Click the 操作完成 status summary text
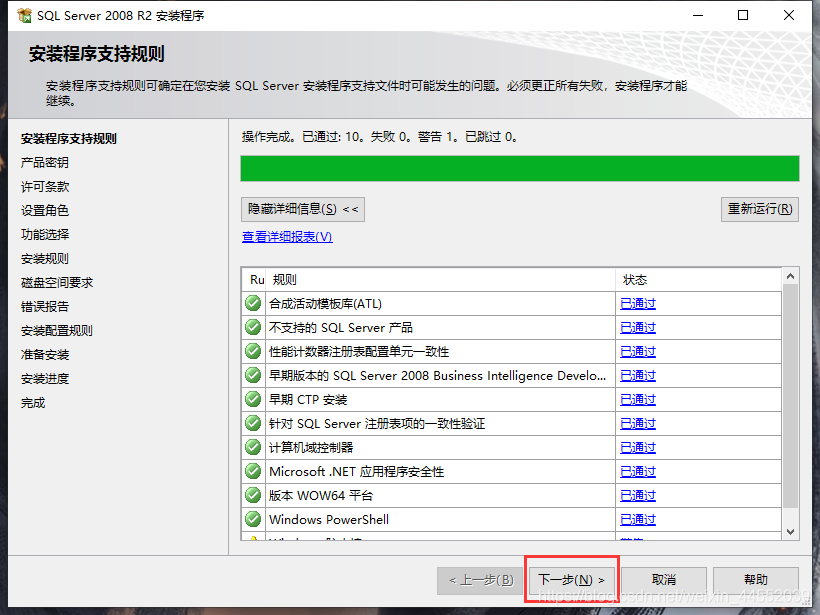This screenshot has width=820, height=615. click(x=380, y=137)
